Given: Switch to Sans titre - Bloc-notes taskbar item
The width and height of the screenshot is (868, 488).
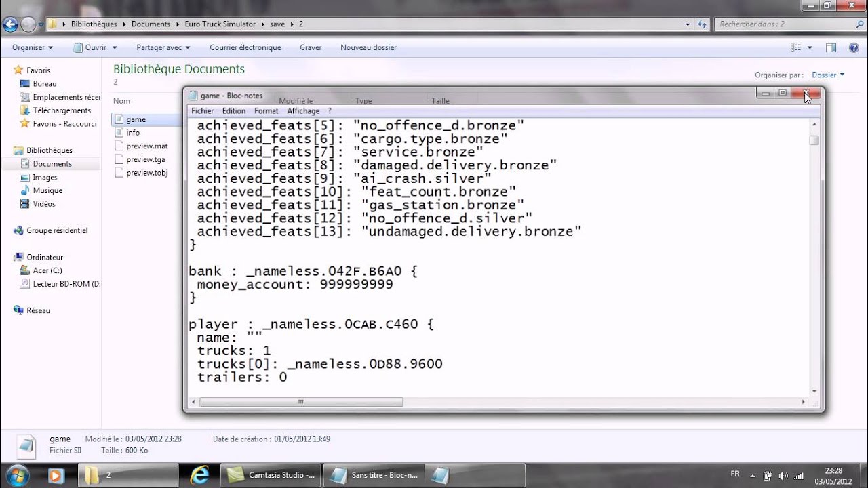Looking at the screenshot, I should click(x=375, y=475).
